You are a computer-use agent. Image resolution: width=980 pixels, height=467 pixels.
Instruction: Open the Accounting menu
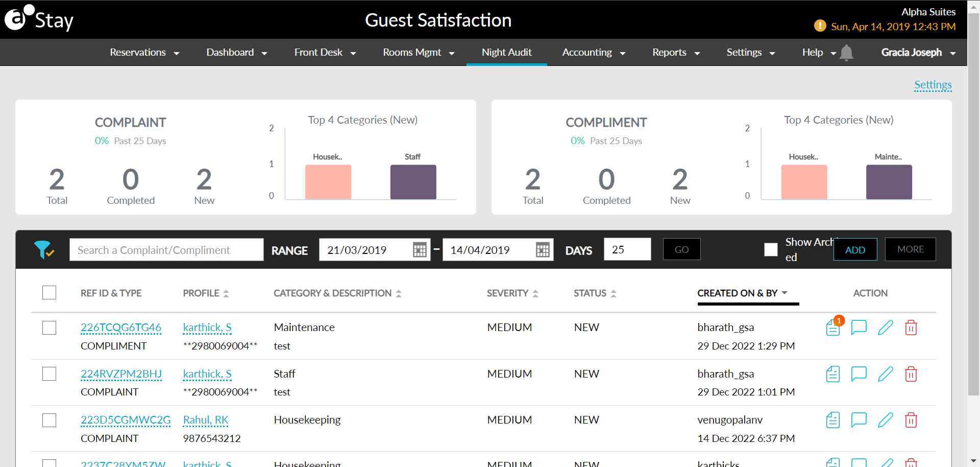coord(593,52)
